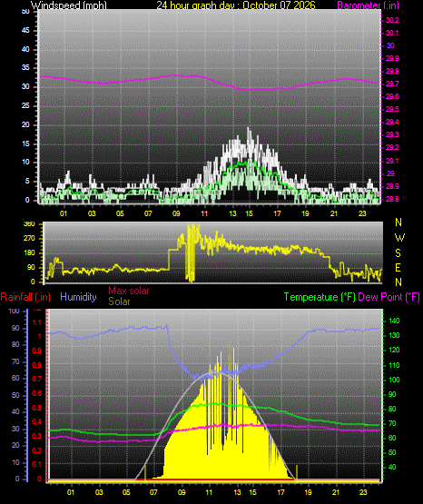The image size is (423, 504).
Task: Click humidity axis value 100
Action: (x=15, y=311)
